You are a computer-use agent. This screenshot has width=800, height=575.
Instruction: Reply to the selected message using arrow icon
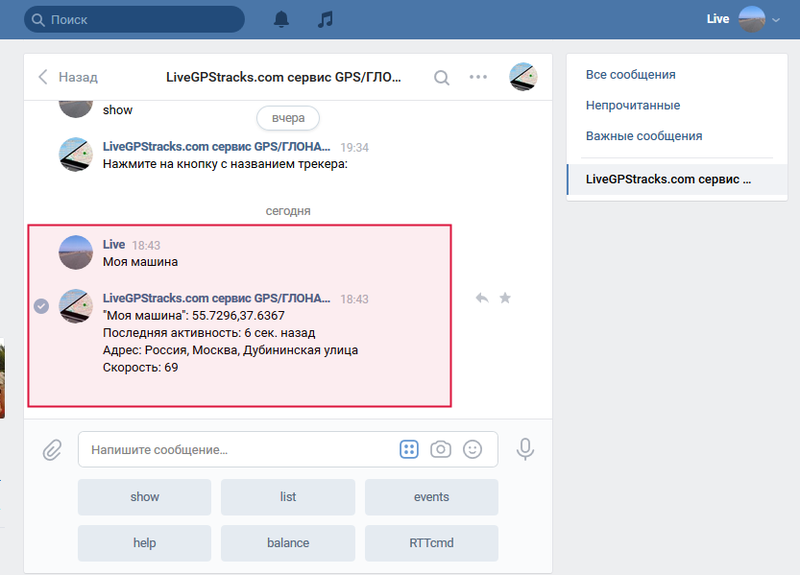[x=482, y=298]
